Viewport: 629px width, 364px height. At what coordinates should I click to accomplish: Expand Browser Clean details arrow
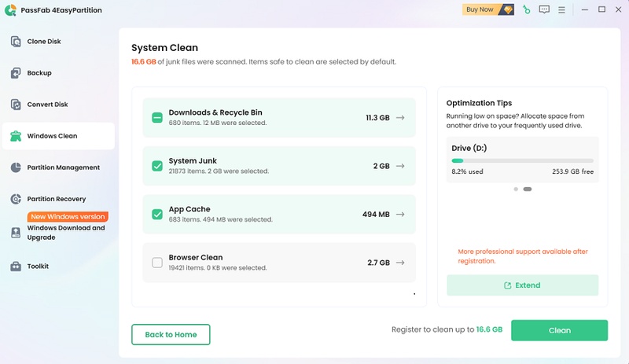pos(400,263)
